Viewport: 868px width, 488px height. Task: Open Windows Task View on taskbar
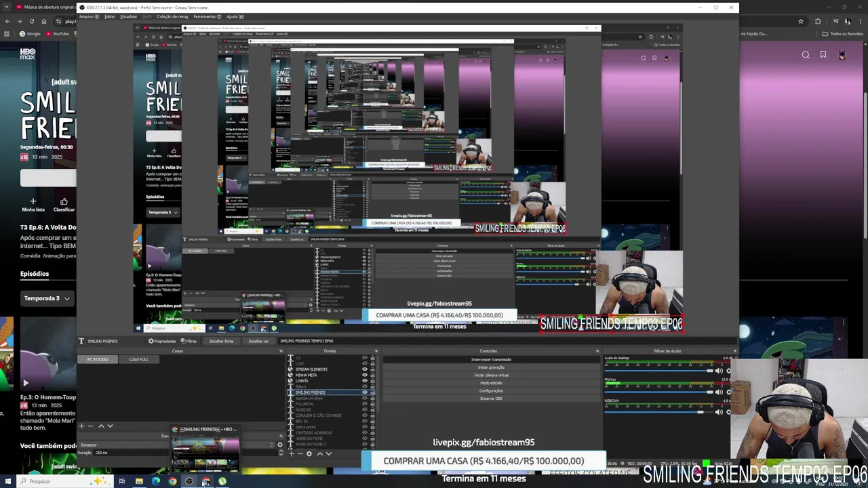tap(122, 481)
